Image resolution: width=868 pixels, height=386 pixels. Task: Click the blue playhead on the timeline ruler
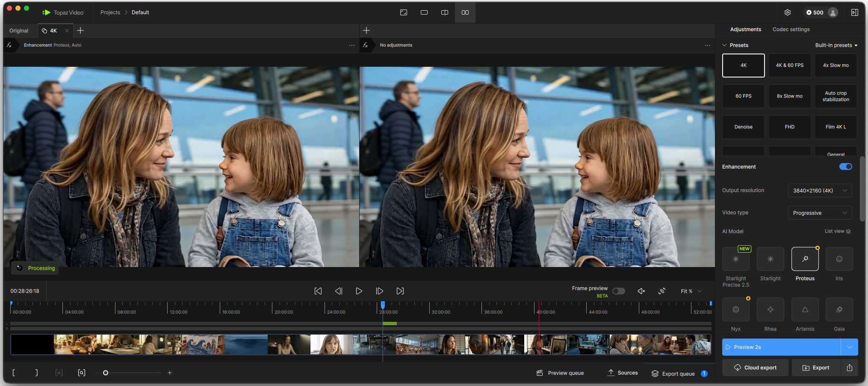[383, 305]
